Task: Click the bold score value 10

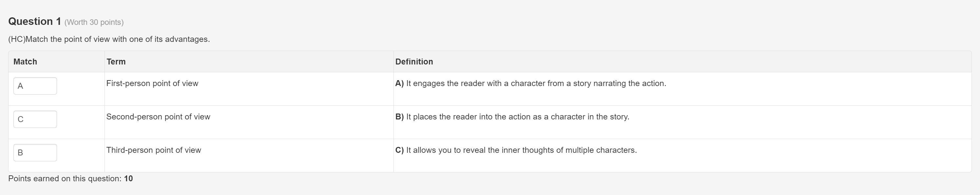Action: [x=128, y=179]
